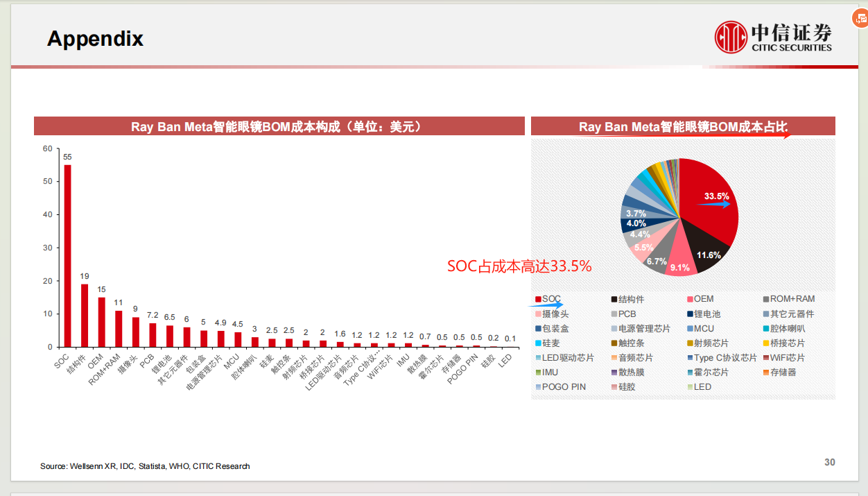This screenshot has width=868, height=496.
Task: Click the red text SOC占成本高达33.5%
Action: tap(519, 266)
